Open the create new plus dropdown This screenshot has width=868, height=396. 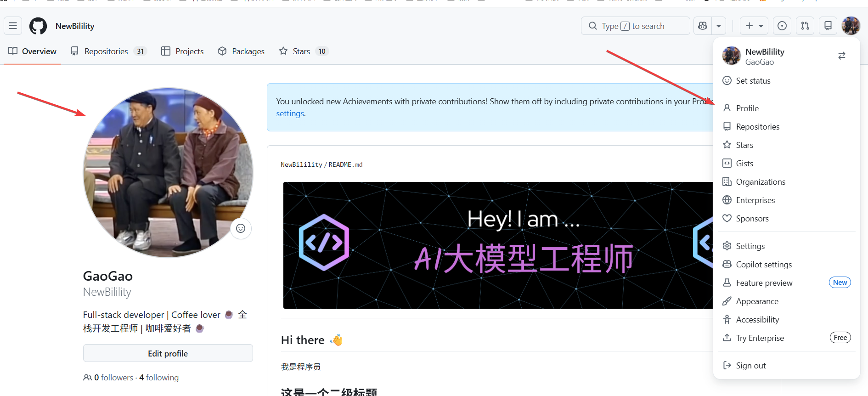[x=754, y=26]
